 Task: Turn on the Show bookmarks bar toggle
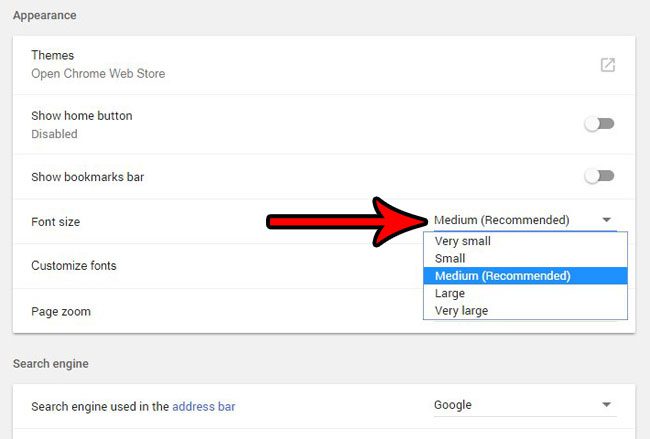coord(599,177)
